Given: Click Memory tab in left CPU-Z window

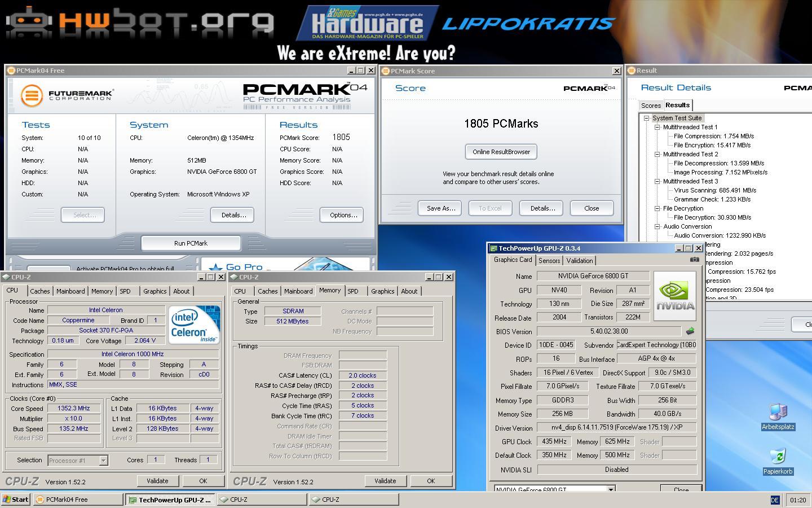Looking at the screenshot, I should click(x=102, y=291).
